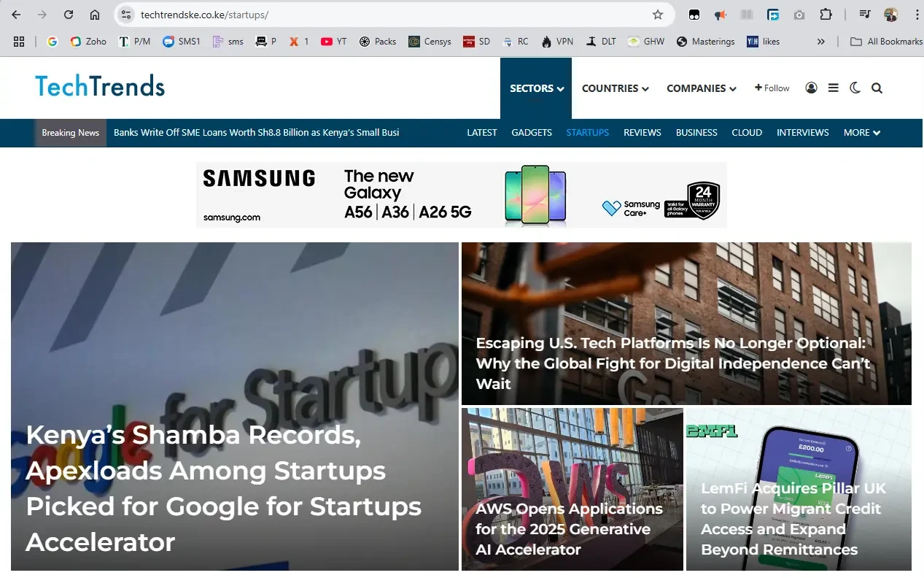
Task: Open the Chrome extensions puzzle icon
Action: tap(826, 15)
